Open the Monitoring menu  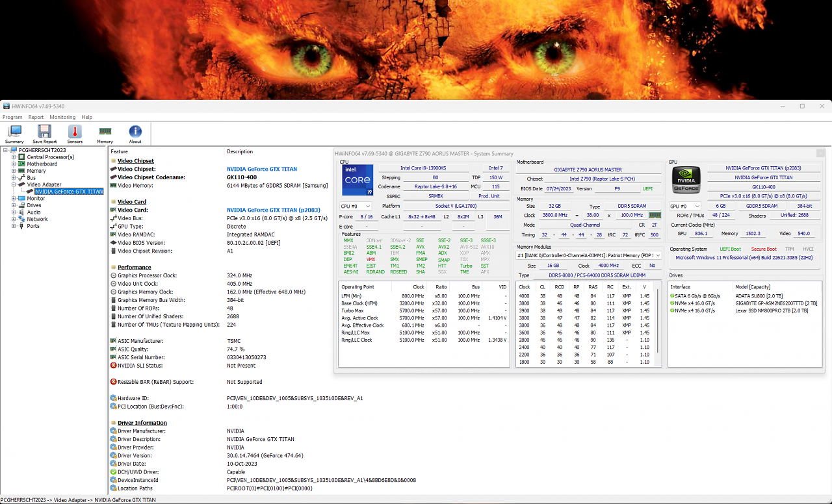pos(62,117)
